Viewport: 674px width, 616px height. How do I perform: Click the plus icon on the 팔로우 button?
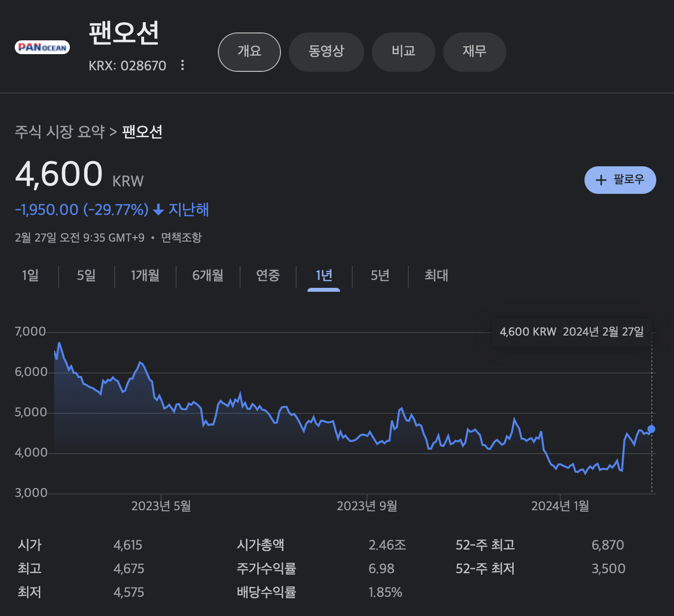coord(601,180)
